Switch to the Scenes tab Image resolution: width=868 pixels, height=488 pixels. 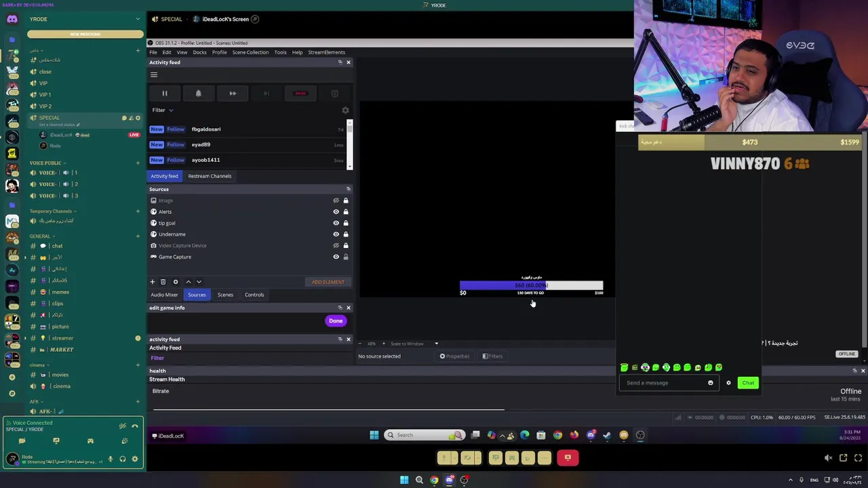pyautogui.click(x=225, y=295)
